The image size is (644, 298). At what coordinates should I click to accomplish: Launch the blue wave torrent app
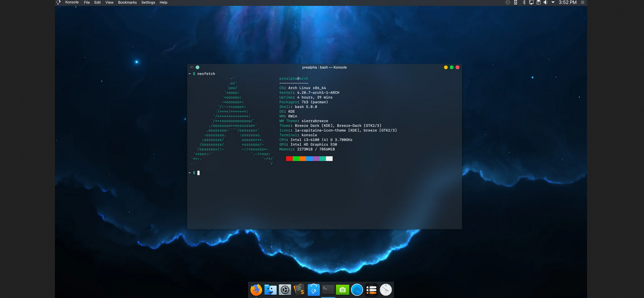coord(357,290)
